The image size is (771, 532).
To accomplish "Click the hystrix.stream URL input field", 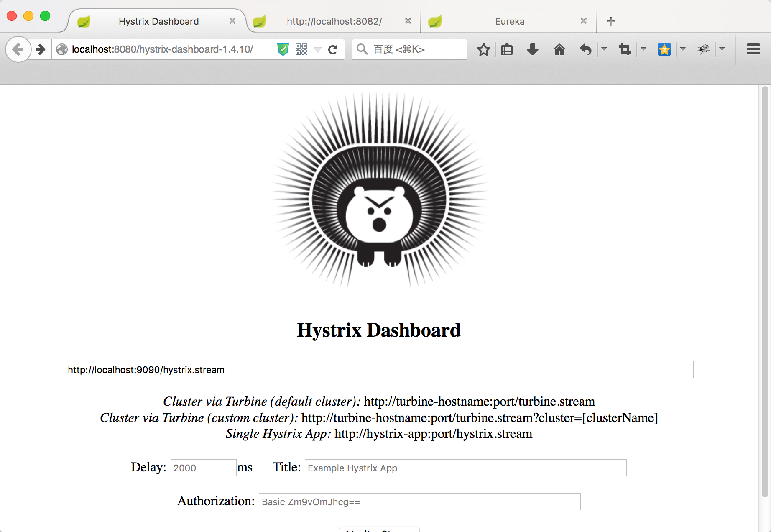I will [x=379, y=370].
